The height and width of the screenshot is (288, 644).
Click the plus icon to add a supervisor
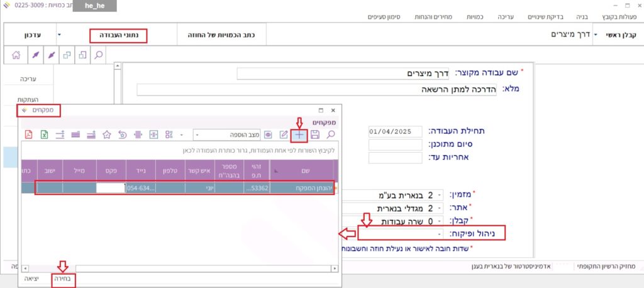click(299, 134)
